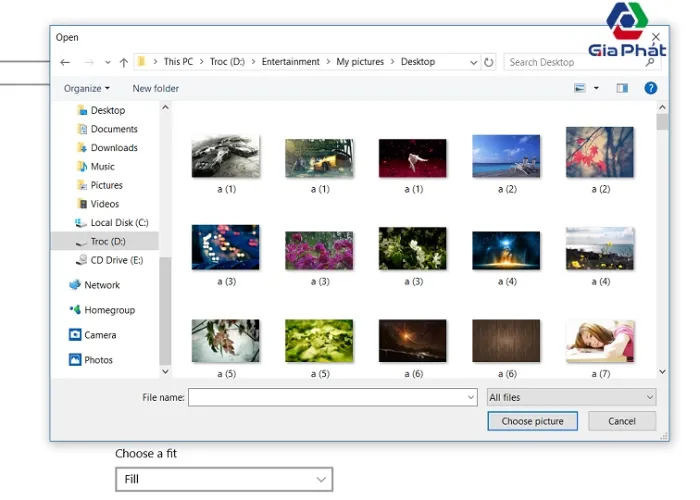Open the Help question mark icon
The height and width of the screenshot is (500, 700).
(650, 88)
